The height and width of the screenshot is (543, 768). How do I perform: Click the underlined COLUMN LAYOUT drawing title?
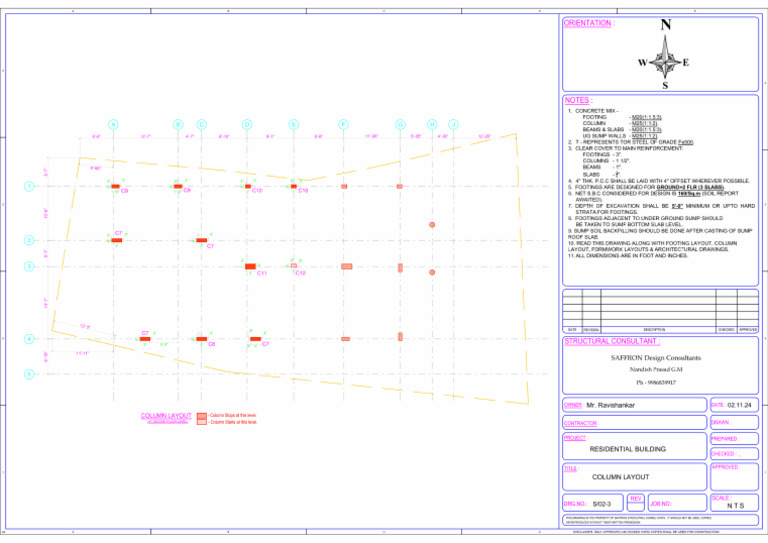(166, 416)
